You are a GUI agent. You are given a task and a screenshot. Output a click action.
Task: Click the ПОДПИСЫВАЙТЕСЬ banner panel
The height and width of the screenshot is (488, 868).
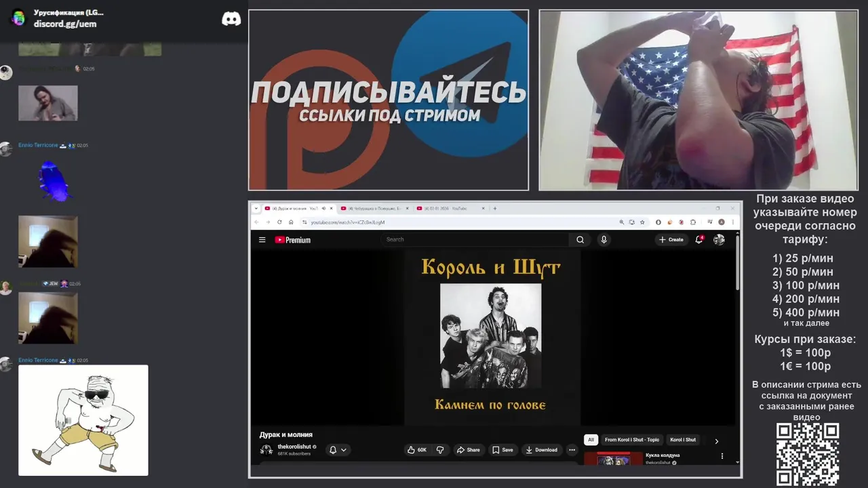tap(389, 100)
